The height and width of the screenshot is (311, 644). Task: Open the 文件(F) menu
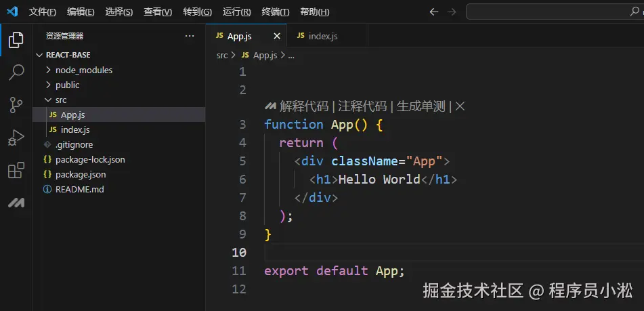42,12
